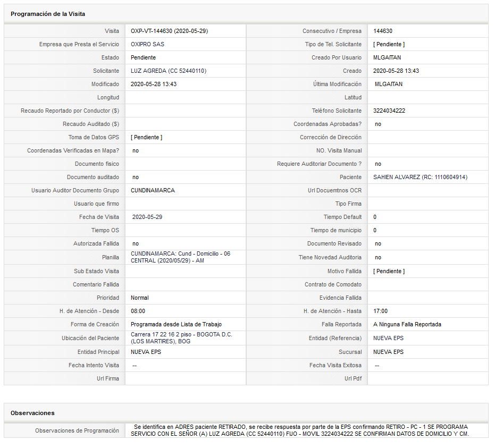Image resolution: width=494 pixels, height=448 pixels.
Task: Click the Programación de la Visita header
Action: (48, 14)
